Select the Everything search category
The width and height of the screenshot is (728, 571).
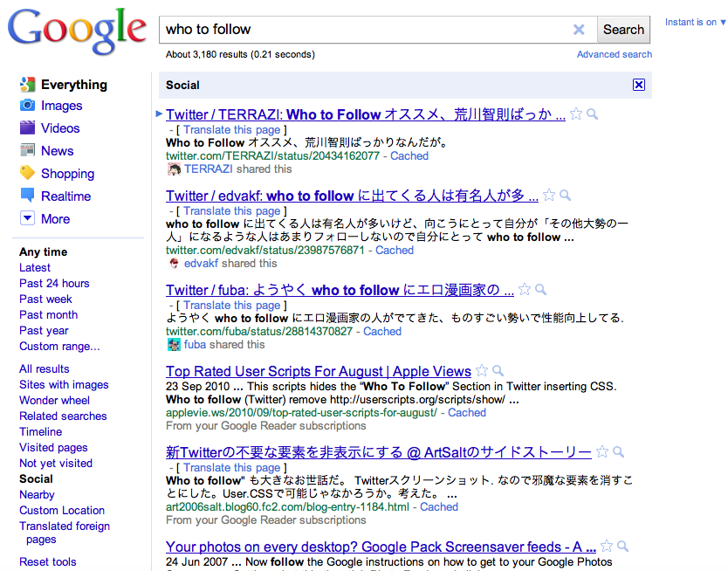pos(74,85)
